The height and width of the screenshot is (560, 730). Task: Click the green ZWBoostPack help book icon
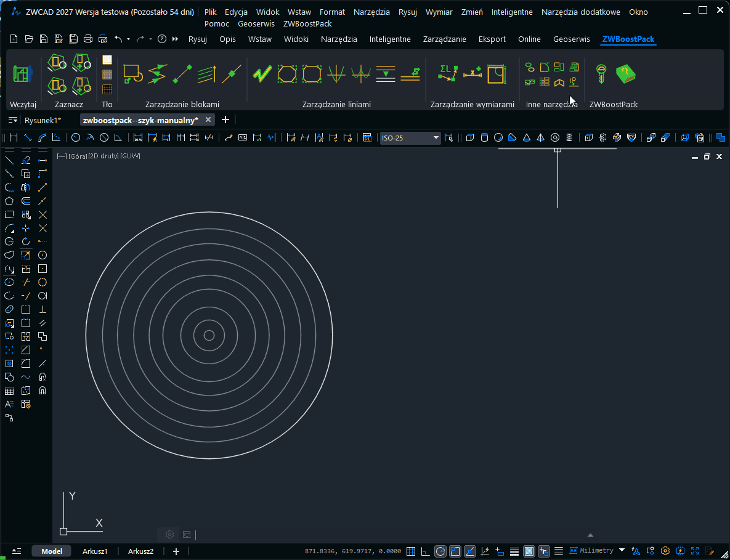pyautogui.click(x=625, y=74)
